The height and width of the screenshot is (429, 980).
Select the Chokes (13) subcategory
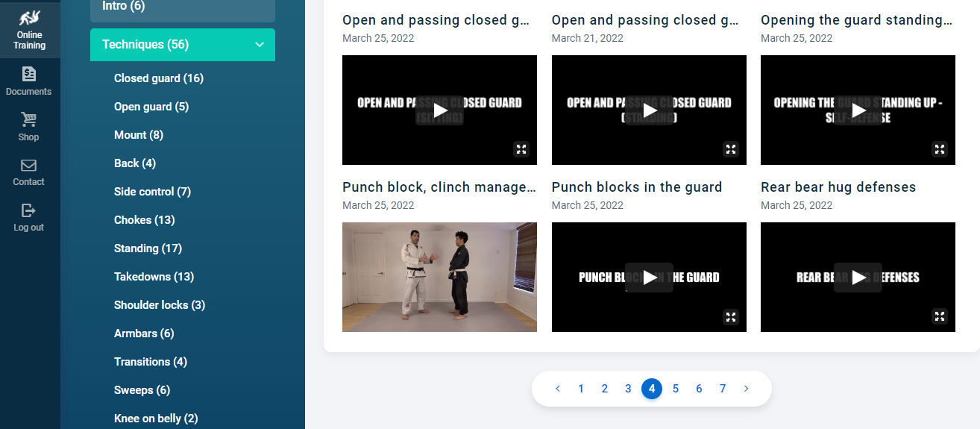point(145,220)
